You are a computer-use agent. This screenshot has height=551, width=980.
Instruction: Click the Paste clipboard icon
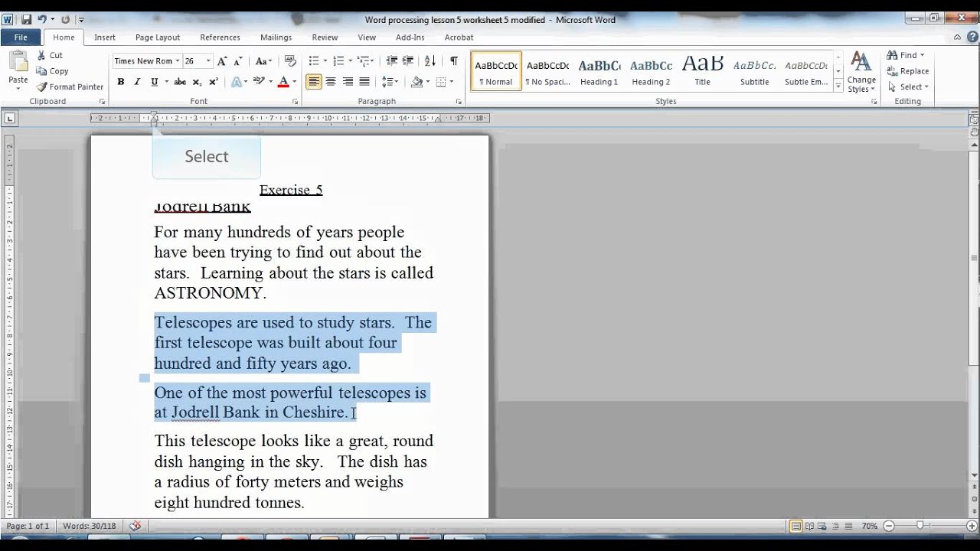(18, 61)
